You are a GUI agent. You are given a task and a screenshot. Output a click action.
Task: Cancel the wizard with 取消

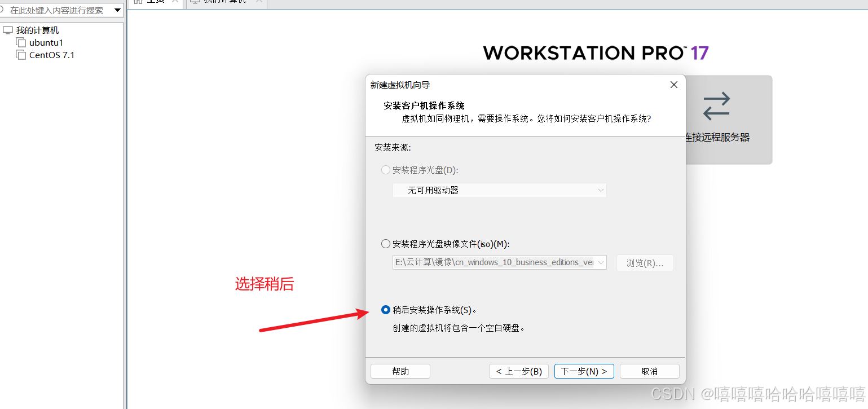point(650,371)
